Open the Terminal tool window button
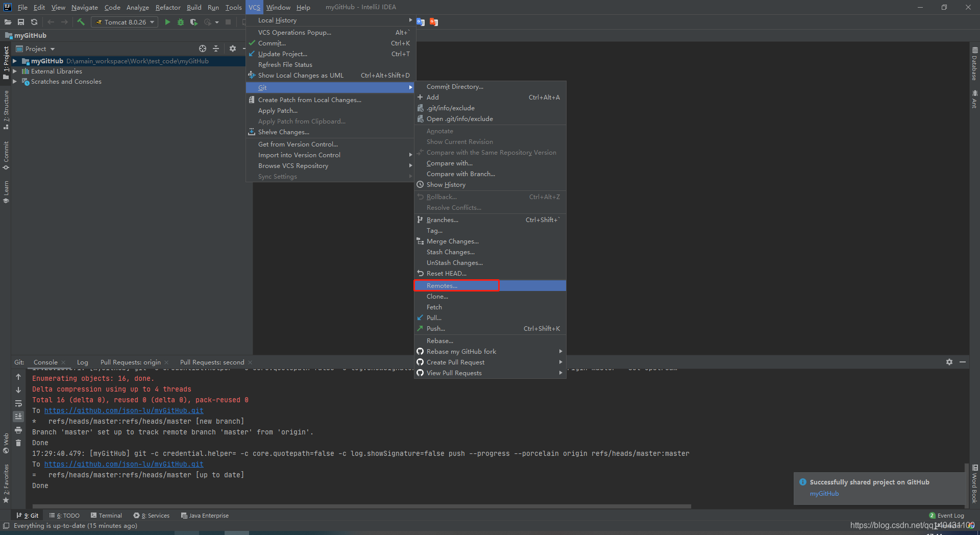This screenshot has width=980, height=535. point(106,516)
